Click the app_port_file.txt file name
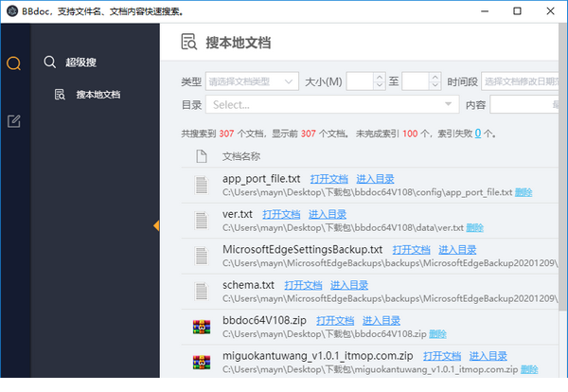This screenshot has height=392, width=568. pyautogui.click(x=261, y=179)
